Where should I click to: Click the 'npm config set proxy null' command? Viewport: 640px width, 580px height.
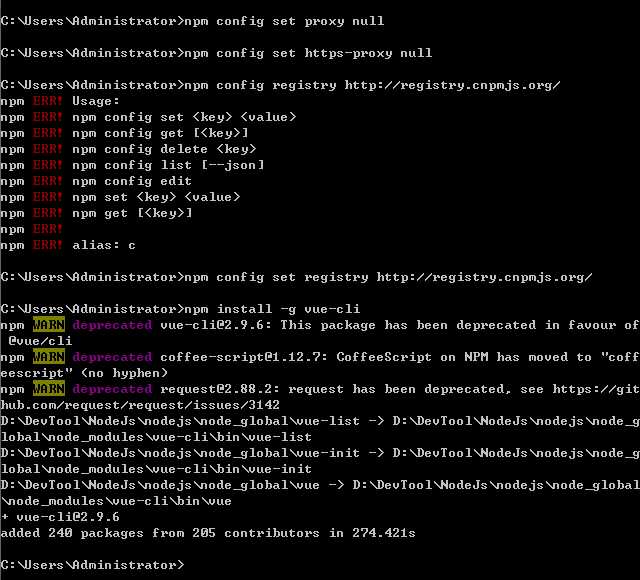click(284, 21)
